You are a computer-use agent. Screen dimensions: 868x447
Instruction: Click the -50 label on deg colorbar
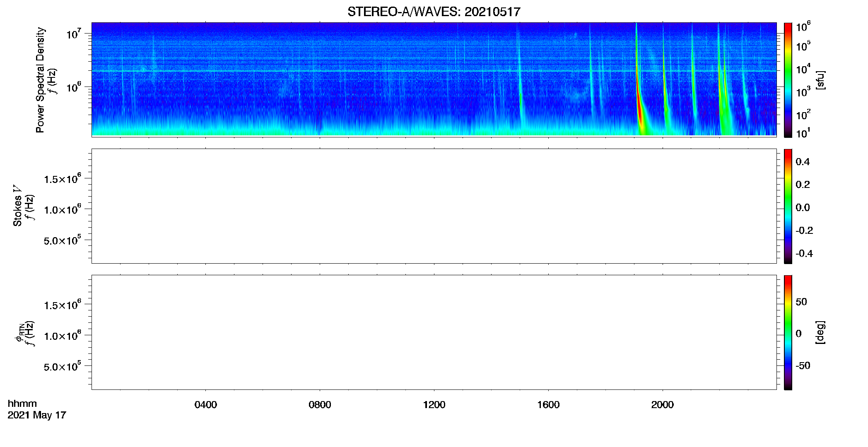803,365
